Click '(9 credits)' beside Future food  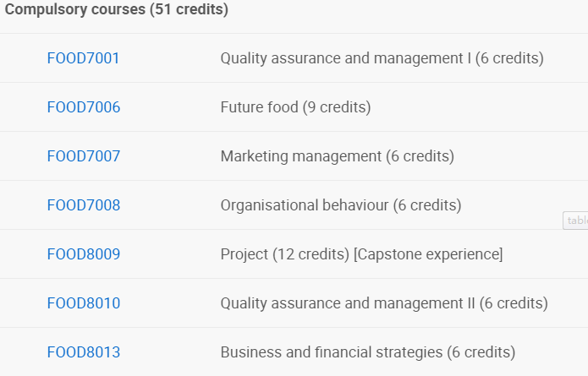[337, 107]
